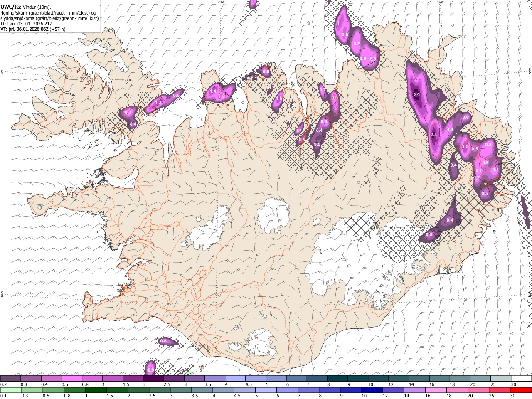Pick the light green rain swatch starting at 0.1

[x=10, y=390]
